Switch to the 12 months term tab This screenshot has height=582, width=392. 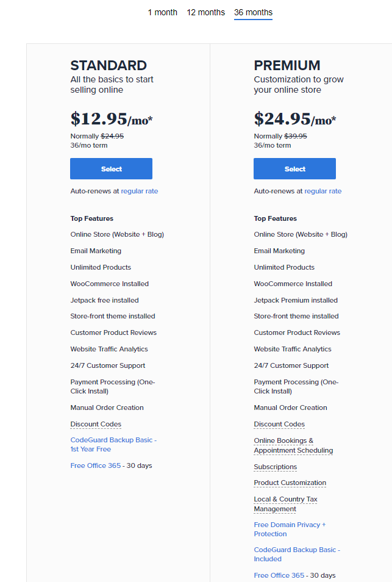[x=205, y=12]
